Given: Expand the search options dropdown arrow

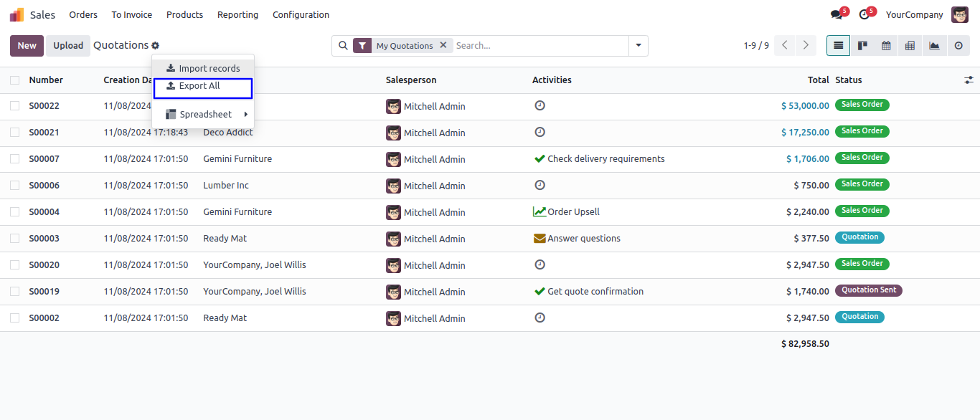Looking at the screenshot, I should [639, 46].
